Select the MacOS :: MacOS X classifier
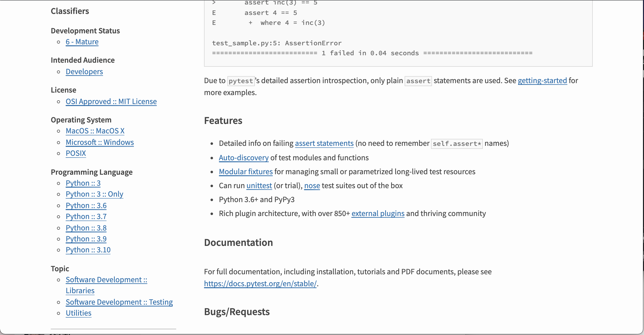 point(95,131)
